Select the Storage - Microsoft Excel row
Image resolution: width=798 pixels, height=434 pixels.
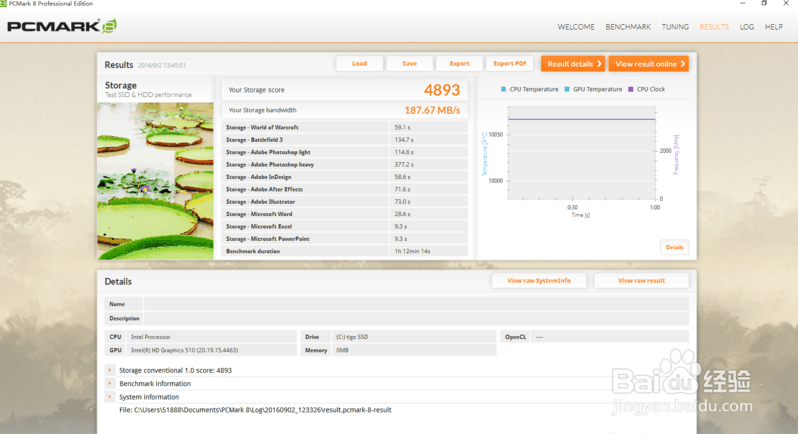[x=345, y=226]
